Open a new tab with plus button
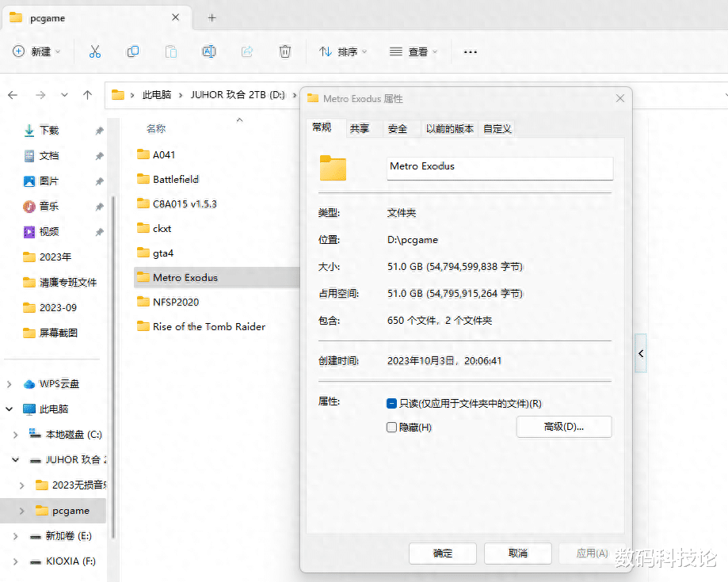This screenshot has height=582, width=728. coord(212,17)
